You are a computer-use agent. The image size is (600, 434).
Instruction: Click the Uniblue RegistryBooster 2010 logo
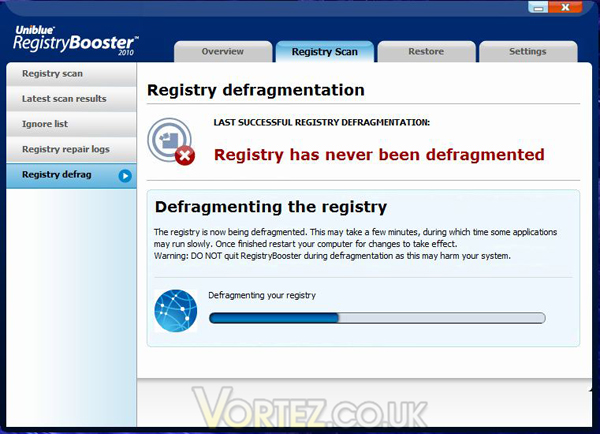point(75,41)
